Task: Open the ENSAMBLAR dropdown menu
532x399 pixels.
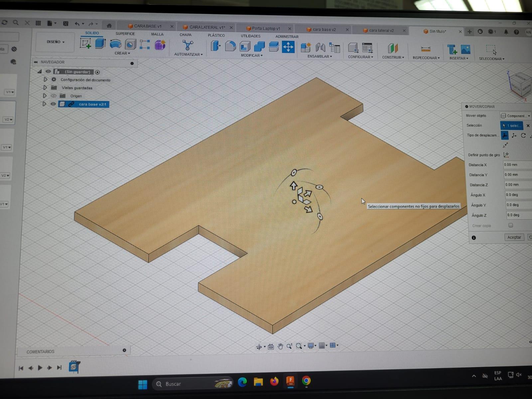Action: (x=320, y=57)
